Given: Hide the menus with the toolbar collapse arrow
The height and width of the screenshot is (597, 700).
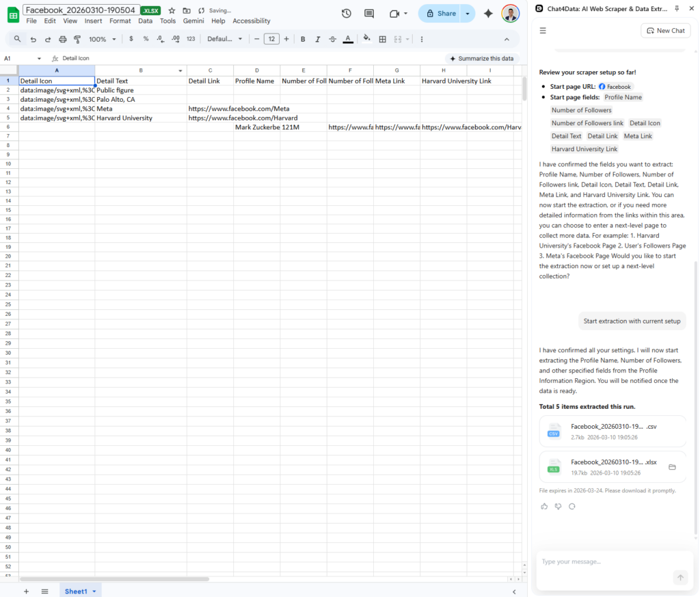Looking at the screenshot, I should click(x=507, y=39).
